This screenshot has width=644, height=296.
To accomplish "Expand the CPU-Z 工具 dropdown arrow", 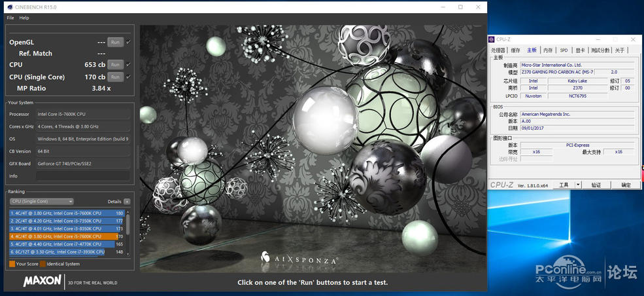I will 578,185.
